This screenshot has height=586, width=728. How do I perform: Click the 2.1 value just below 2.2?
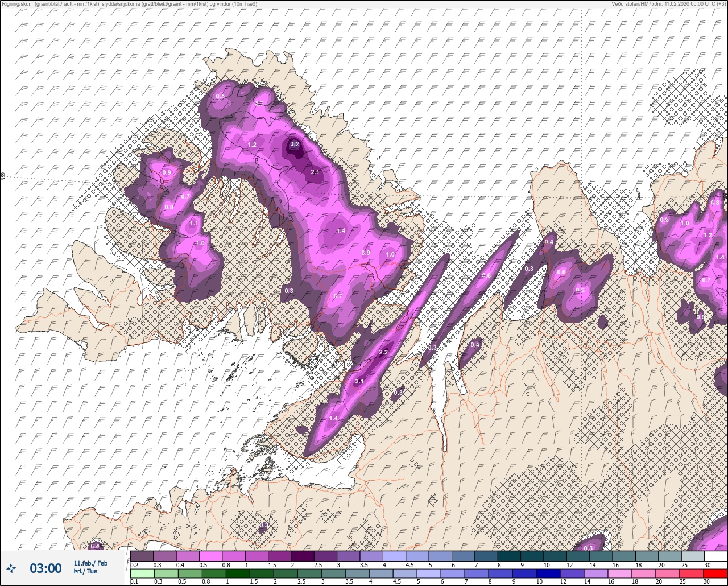click(359, 382)
